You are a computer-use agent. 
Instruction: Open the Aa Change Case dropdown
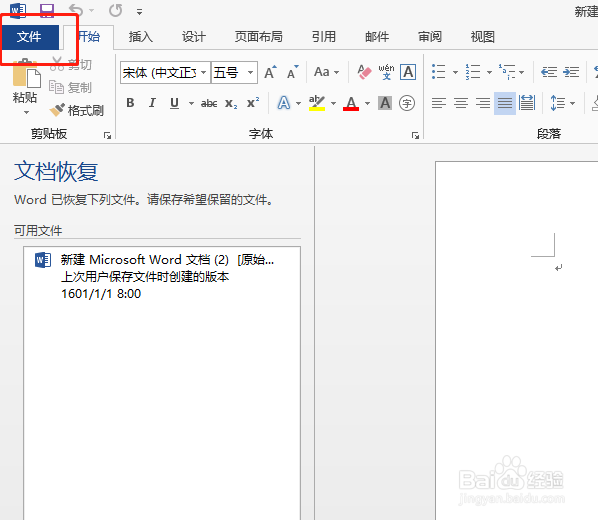point(326,72)
